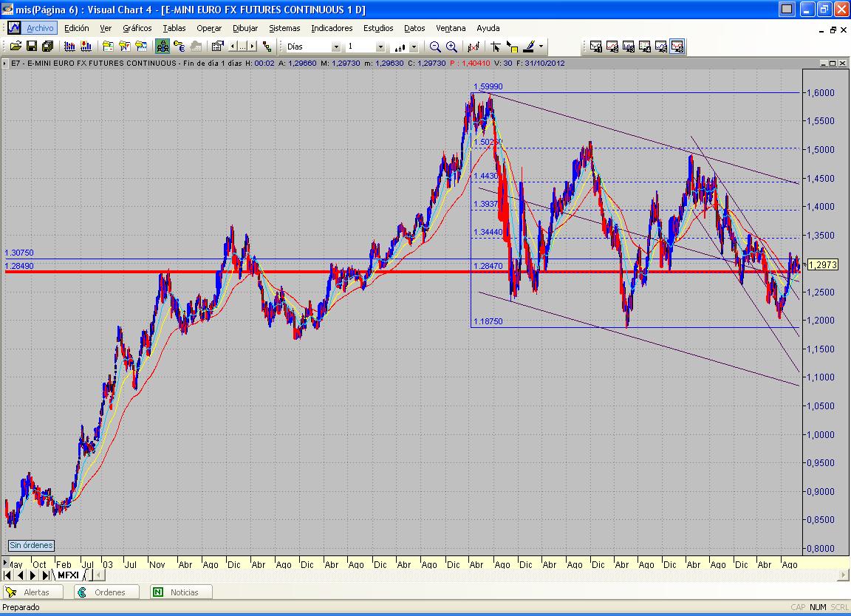Click the horizontal scrollbar right arrow
This screenshot has width=851, height=616.
[844, 574]
